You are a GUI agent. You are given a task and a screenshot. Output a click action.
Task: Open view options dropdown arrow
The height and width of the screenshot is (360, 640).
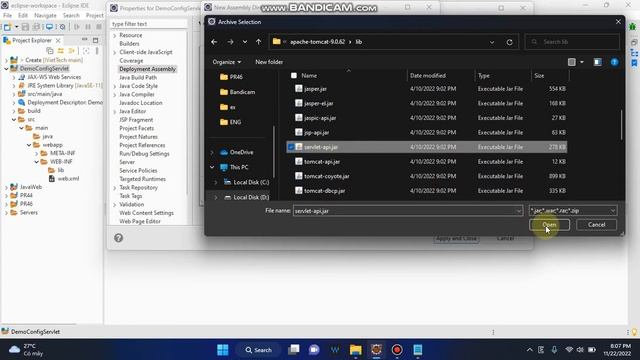(582, 62)
